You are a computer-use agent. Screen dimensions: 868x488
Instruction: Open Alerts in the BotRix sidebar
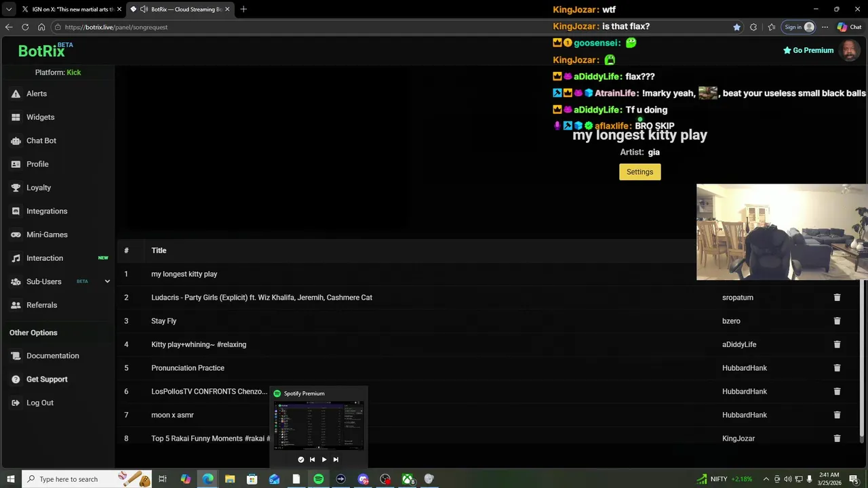coord(37,94)
